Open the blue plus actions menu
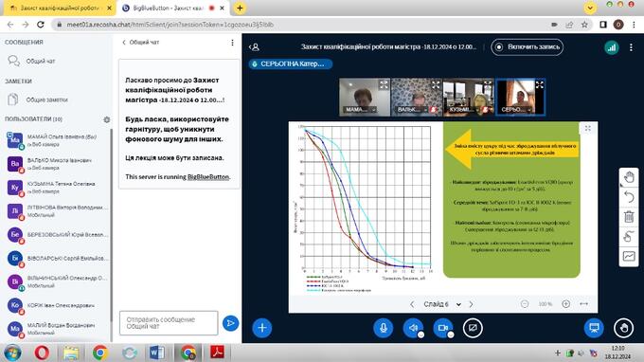644x362 pixels. pos(262,328)
